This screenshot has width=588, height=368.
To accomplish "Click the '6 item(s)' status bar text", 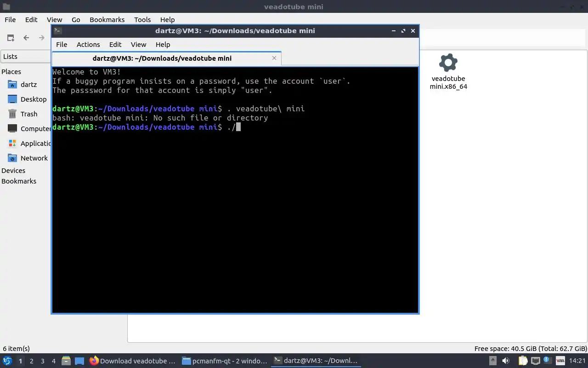I will pos(16,349).
